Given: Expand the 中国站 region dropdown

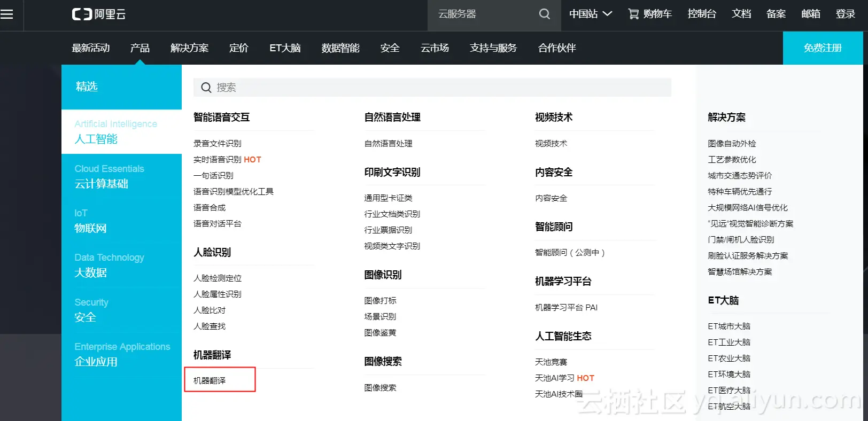Looking at the screenshot, I should pyautogui.click(x=590, y=14).
